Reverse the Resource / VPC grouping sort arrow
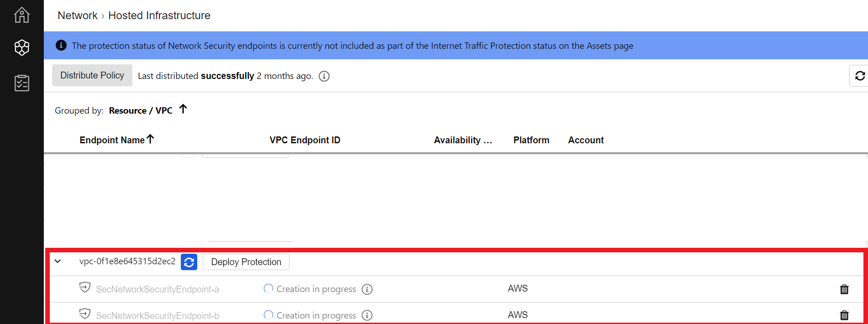This screenshot has width=868, height=324. [x=183, y=109]
